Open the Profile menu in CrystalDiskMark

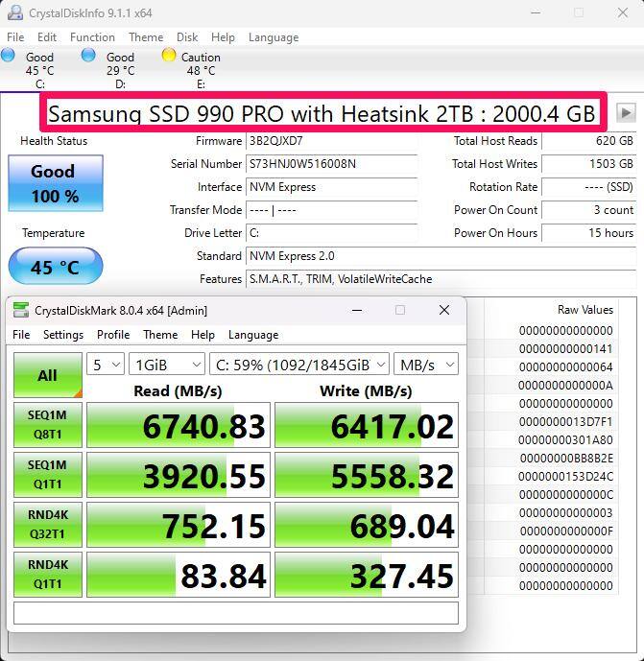[112, 335]
